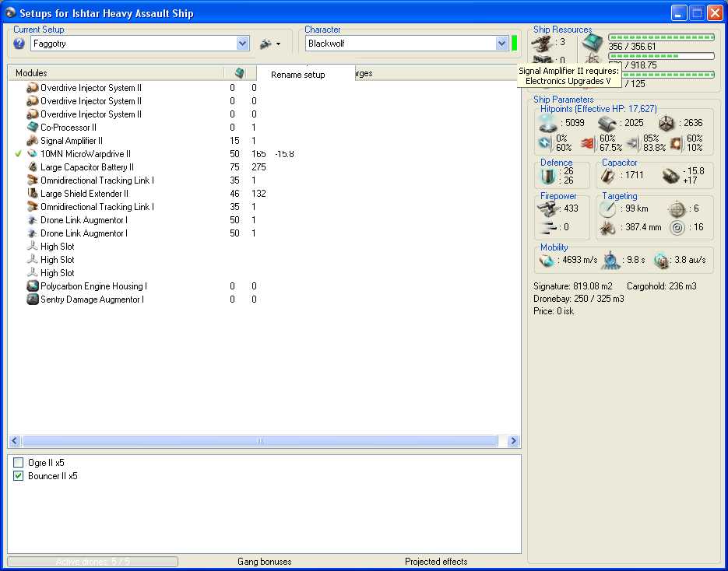Click the green character skill status indicator
The image size is (728, 571).
point(515,44)
